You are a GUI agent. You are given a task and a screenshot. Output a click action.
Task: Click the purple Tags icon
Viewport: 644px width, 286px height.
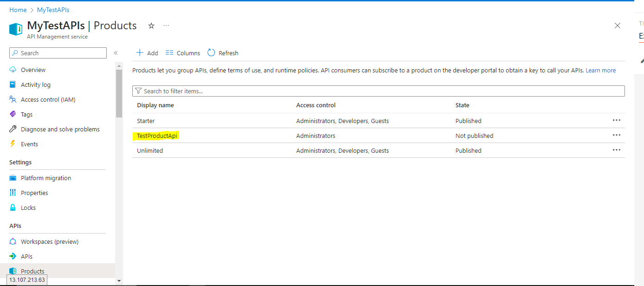[13, 114]
